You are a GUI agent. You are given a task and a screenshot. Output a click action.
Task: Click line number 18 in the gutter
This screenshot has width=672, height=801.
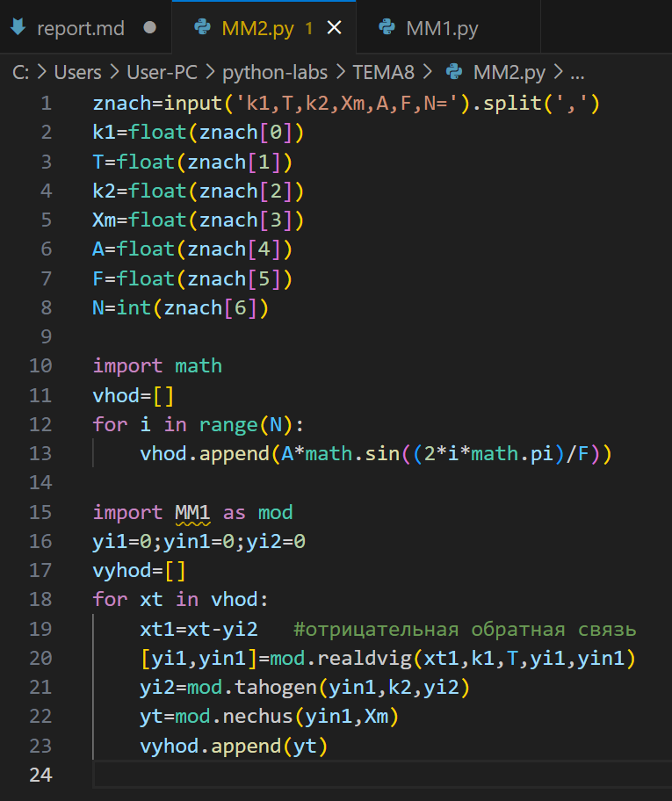pyautogui.click(x=40, y=600)
